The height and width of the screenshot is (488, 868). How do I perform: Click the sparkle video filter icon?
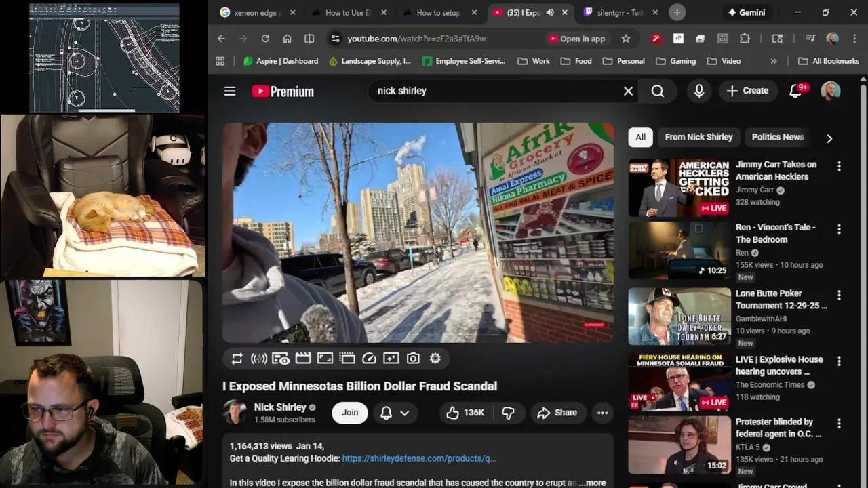(391, 359)
